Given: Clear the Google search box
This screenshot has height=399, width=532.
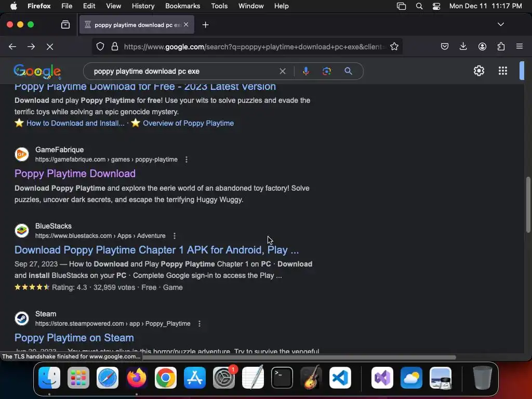Looking at the screenshot, I should 282,71.
